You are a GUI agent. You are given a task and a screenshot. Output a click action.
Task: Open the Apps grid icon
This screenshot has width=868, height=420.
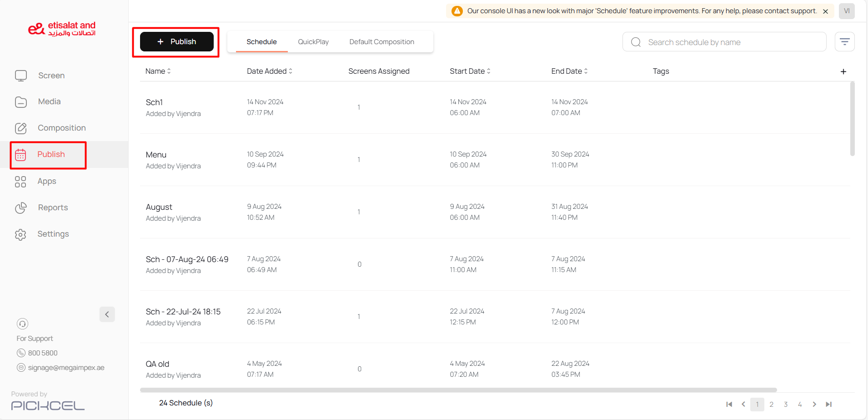pos(20,182)
